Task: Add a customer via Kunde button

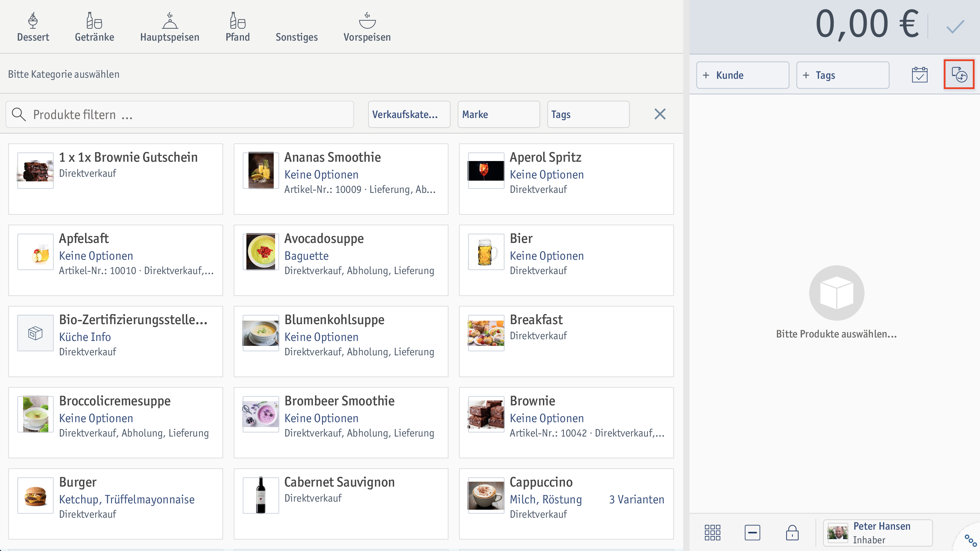Action: 743,75
